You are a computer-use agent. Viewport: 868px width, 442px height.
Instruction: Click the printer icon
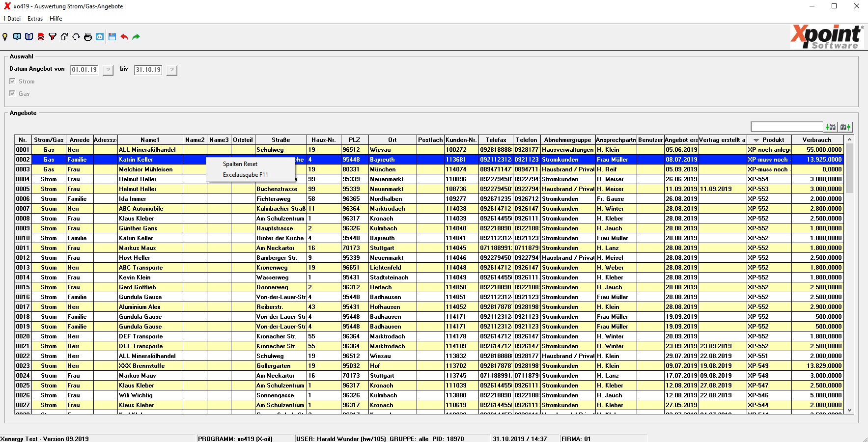pyautogui.click(x=88, y=37)
